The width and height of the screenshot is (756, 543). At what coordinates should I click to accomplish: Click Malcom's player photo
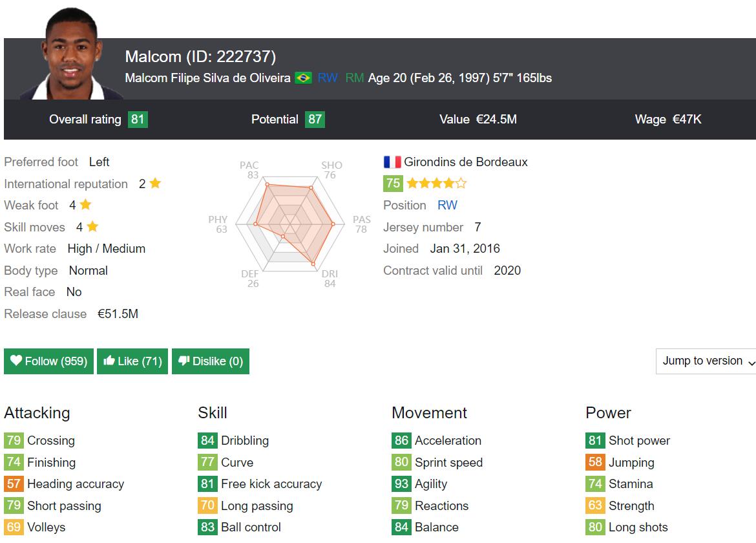tap(69, 55)
